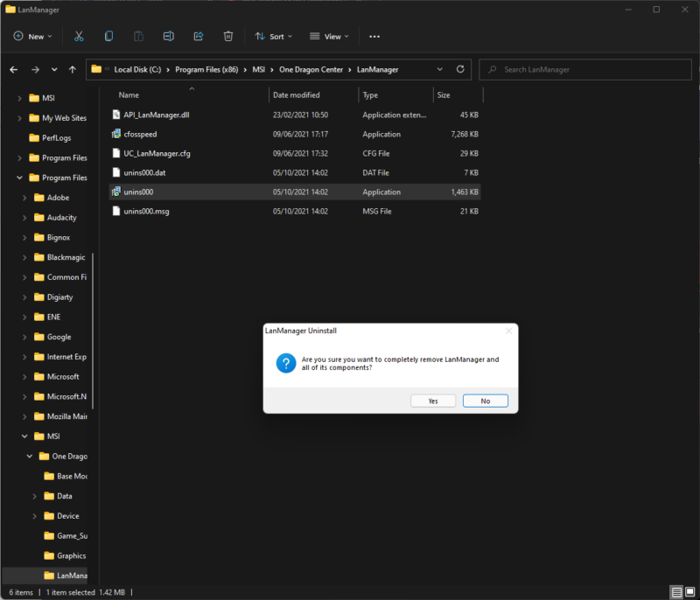
Task: Sort by the Size column header
Action: [444, 95]
